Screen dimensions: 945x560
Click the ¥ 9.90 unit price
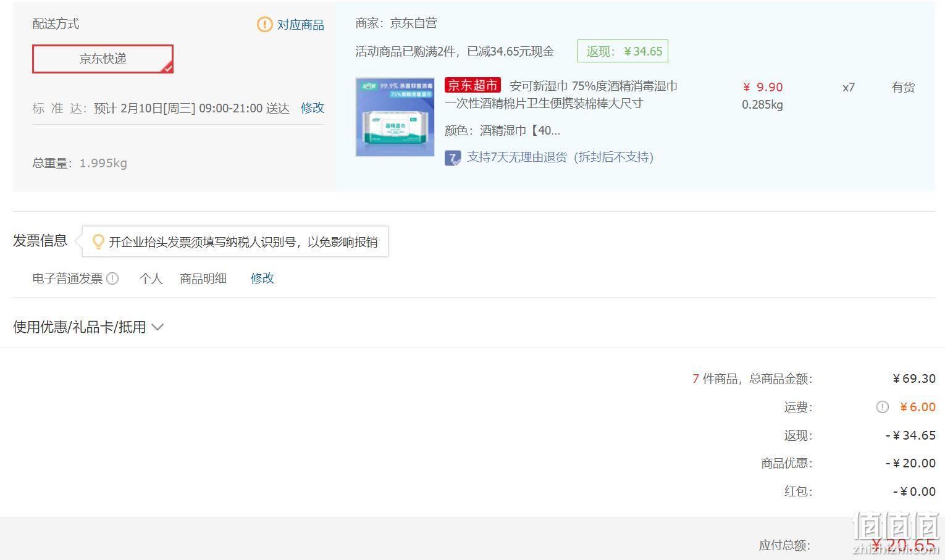pos(762,87)
